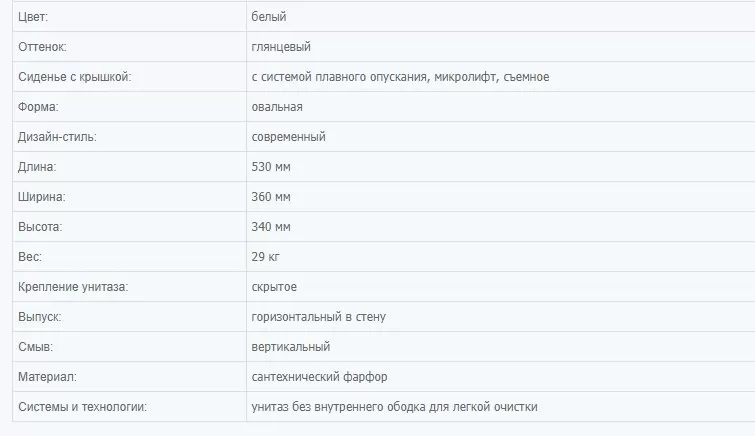This screenshot has height=436, width=755.
Task: Click the 'горизонтальный в стену' outlet value
Action: [319, 317]
